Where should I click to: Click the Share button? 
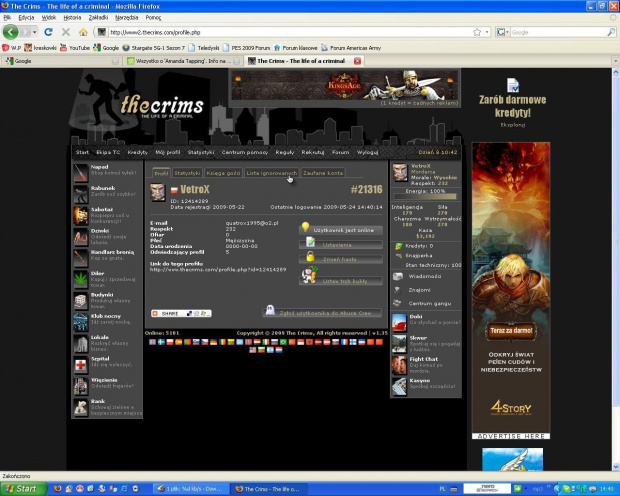click(x=181, y=313)
